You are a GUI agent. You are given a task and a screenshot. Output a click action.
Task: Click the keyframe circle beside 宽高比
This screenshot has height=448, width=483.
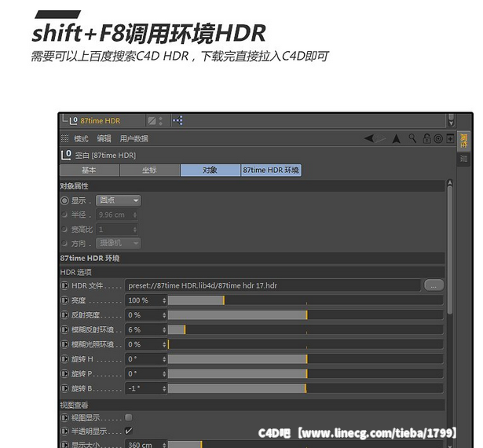pos(64,229)
